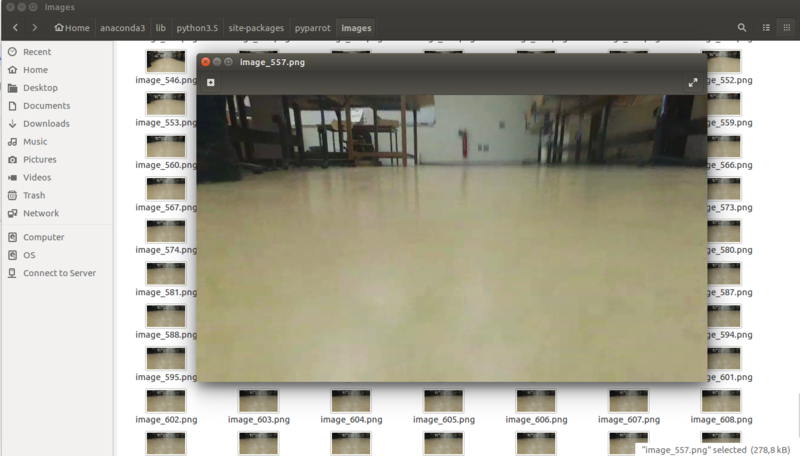
Task: Open Trash from the sidebar
Action: [x=34, y=196]
